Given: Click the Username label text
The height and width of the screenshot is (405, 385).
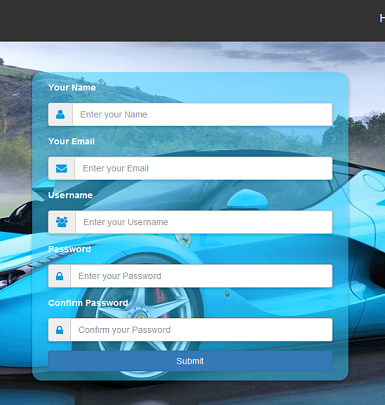Looking at the screenshot, I should pos(70,195).
